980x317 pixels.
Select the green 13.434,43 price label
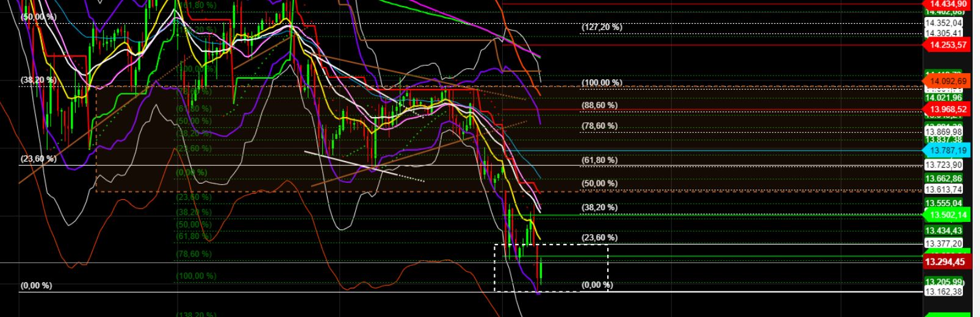943,230
